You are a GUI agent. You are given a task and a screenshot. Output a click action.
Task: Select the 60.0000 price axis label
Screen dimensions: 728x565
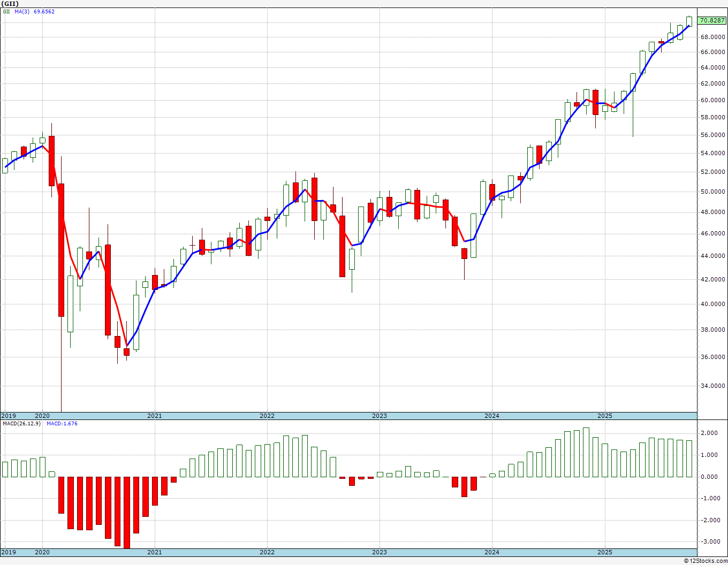pyautogui.click(x=713, y=100)
